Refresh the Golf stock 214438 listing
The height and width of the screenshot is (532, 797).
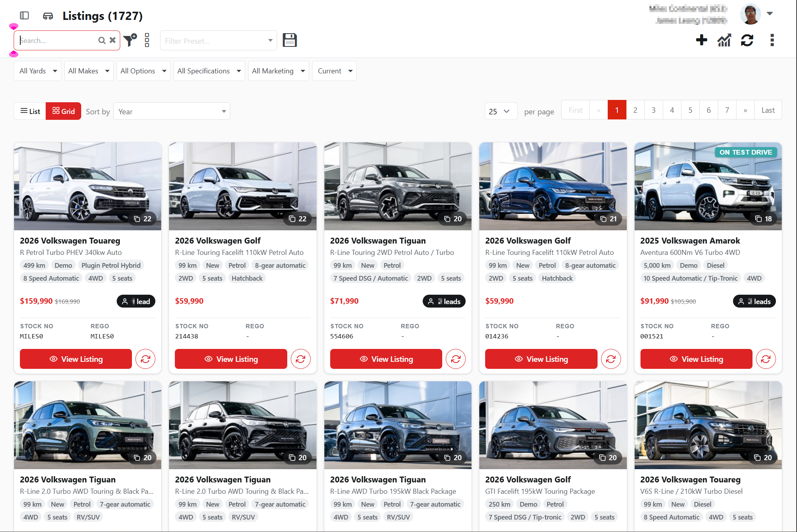[x=301, y=359]
